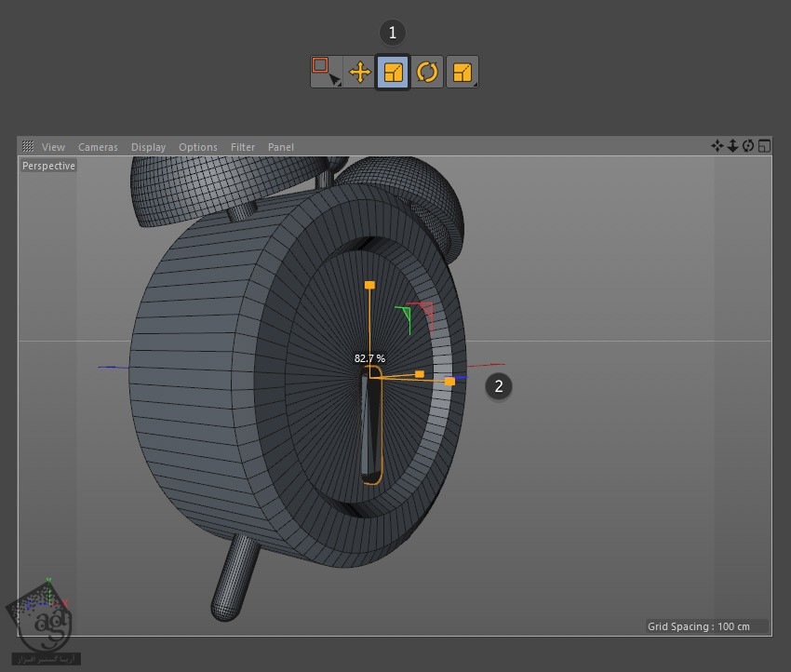
Task: Click the viewport rotate camera icon
Action: (748, 146)
